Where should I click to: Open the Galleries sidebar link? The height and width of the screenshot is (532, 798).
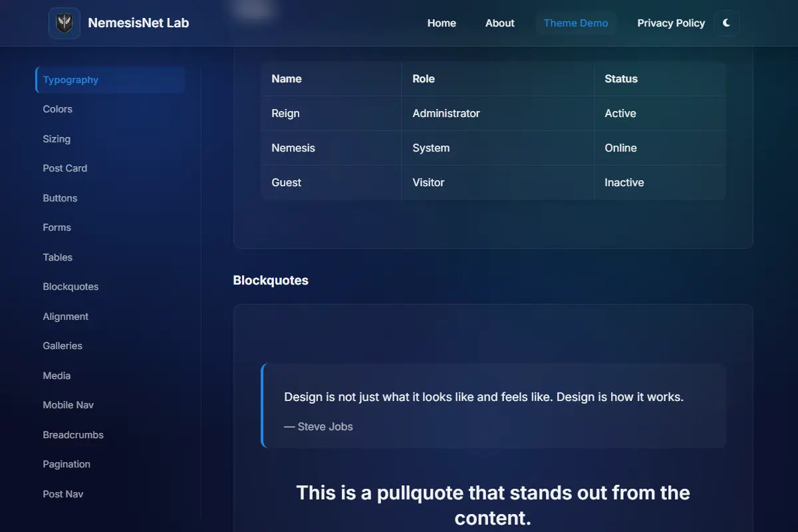[110, 346]
